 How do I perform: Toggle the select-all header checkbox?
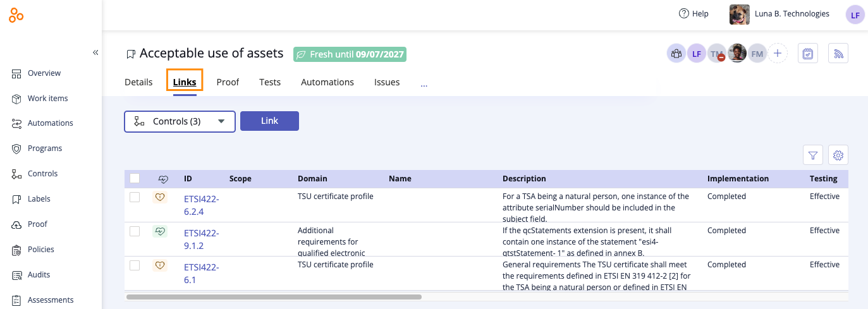click(135, 179)
